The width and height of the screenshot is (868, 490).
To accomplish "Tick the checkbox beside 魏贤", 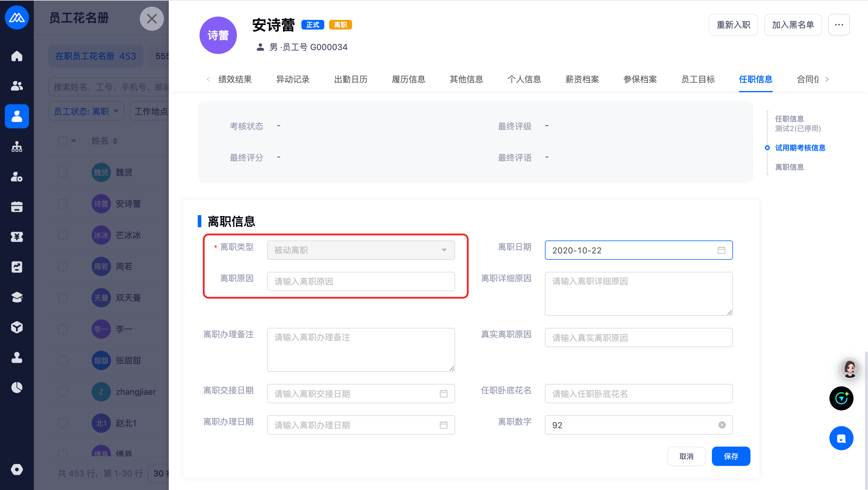I will [x=63, y=173].
